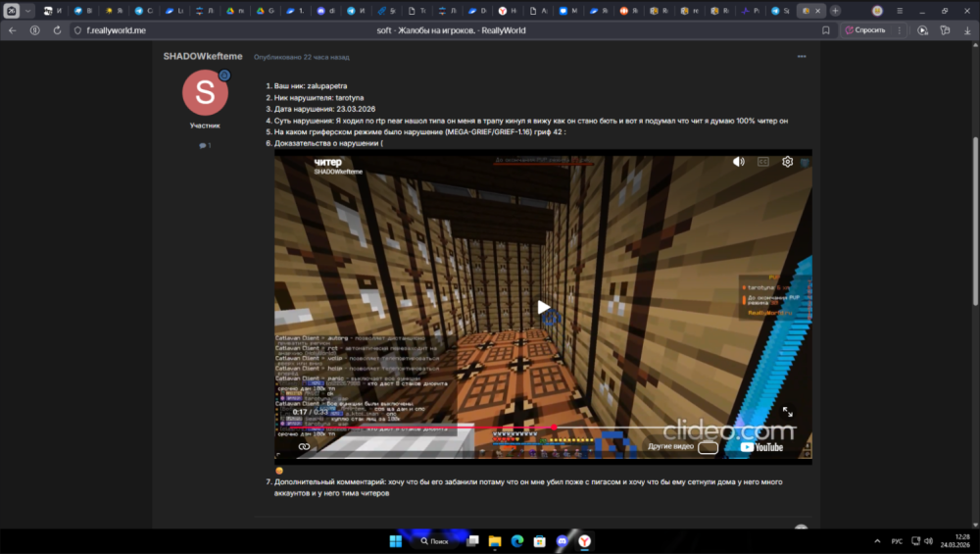Open the network tray icon

click(915, 541)
